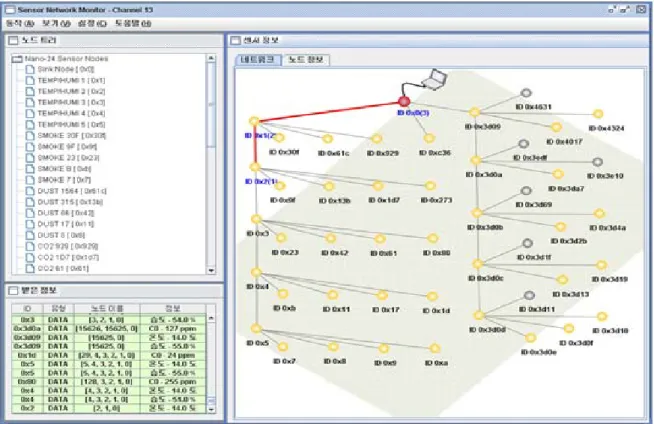The height and width of the screenshot is (424, 654).
Task: Select node ID 0x30f in network map
Action: click(279, 138)
